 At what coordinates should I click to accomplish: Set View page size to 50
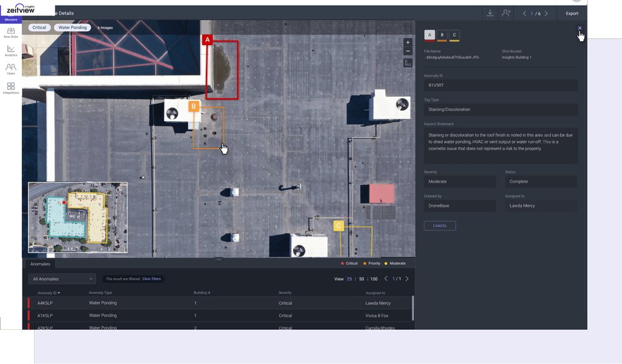361,279
